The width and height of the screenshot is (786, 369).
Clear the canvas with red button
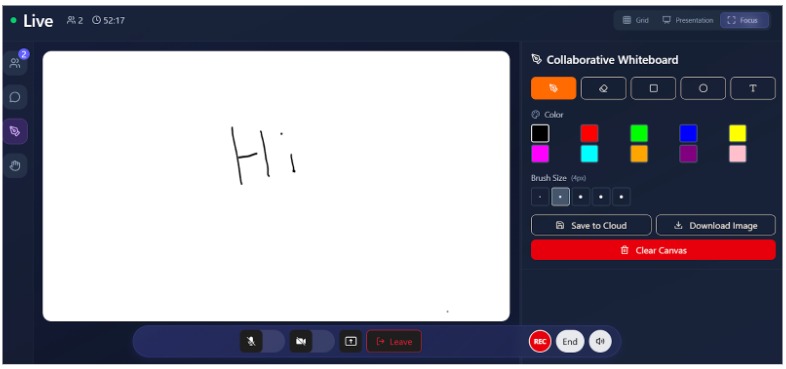[653, 250]
